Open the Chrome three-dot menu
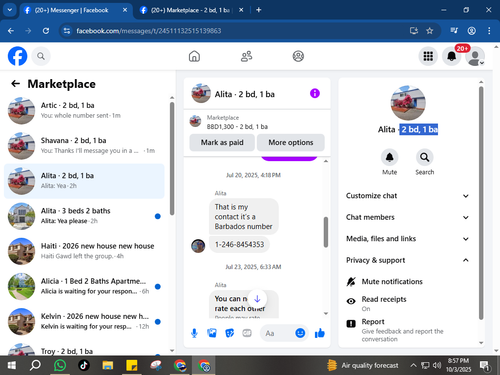The height and width of the screenshot is (375, 500). click(x=489, y=31)
